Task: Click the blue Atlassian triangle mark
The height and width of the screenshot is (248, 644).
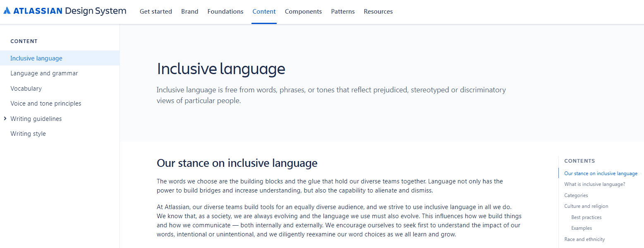Action: 8,11
